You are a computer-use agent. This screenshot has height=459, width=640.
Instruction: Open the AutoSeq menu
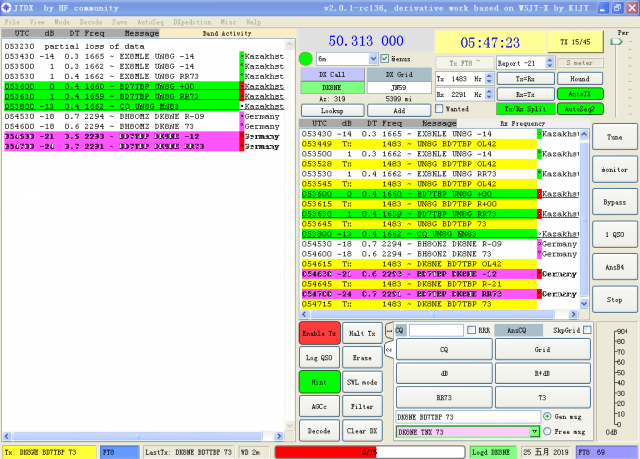click(x=150, y=22)
